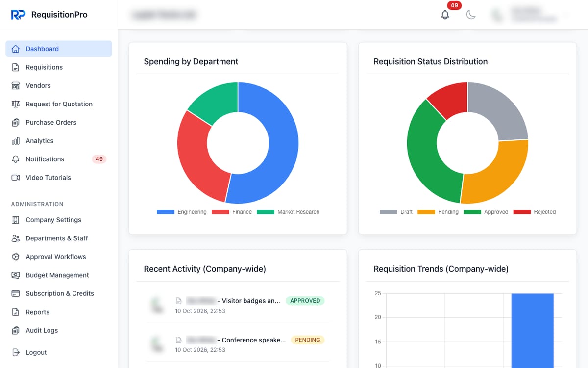Viewport: 588px width, 368px height.
Task: Open Video Tutorials link
Action: pos(59,178)
